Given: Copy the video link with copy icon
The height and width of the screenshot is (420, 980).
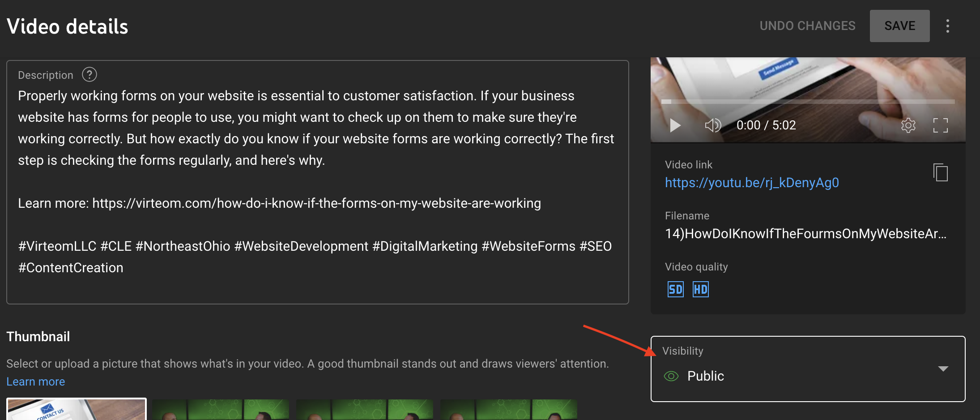Looking at the screenshot, I should 940,172.
